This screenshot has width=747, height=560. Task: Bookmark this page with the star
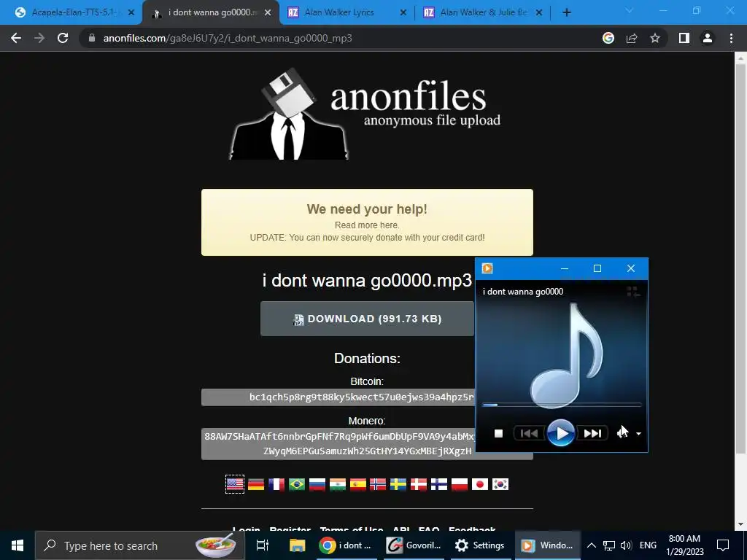tap(655, 38)
